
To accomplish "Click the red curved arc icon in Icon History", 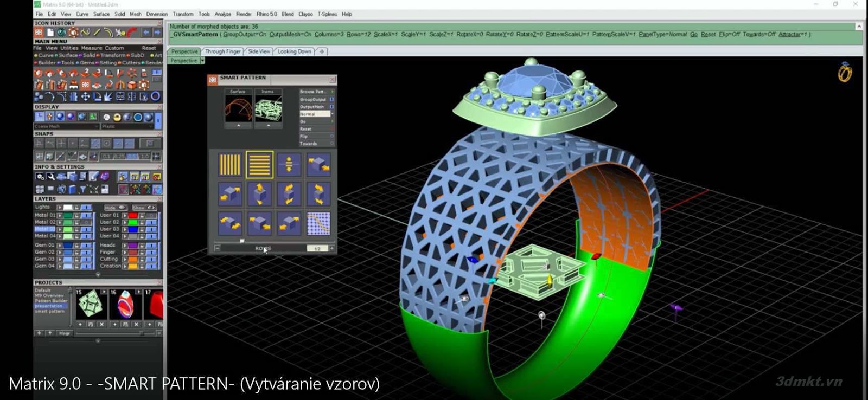I will [x=132, y=33].
